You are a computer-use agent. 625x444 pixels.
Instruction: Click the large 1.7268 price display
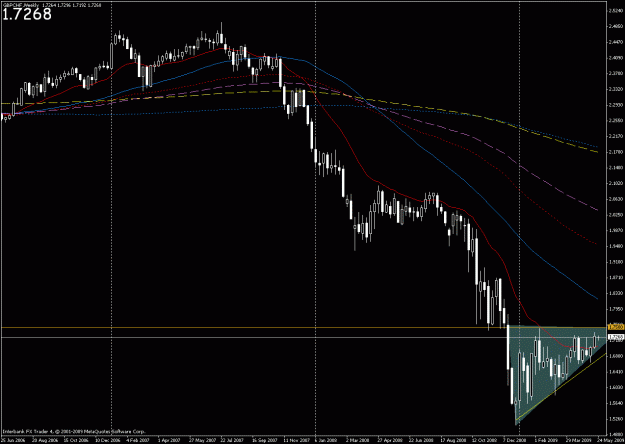click(x=27, y=14)
